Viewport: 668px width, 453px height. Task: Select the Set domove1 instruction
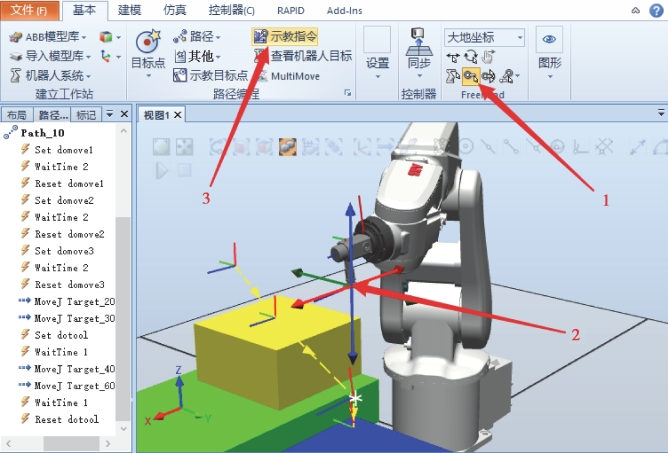63,150
